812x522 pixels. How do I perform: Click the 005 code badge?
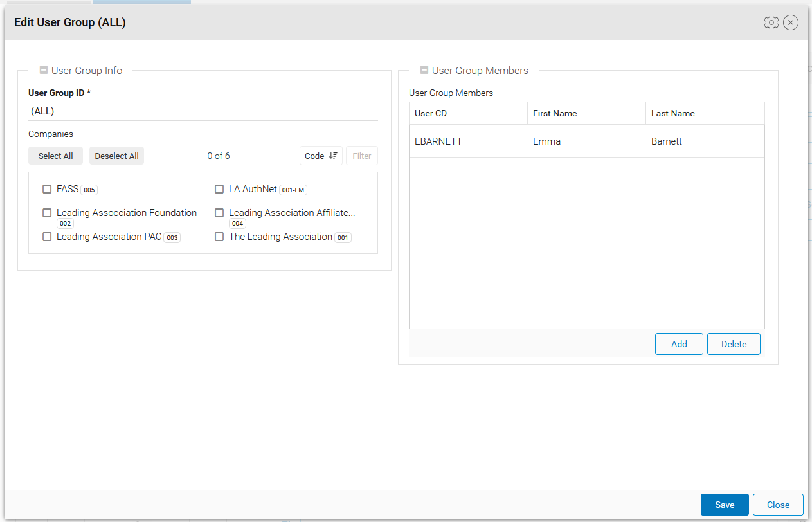click(89, 190)
